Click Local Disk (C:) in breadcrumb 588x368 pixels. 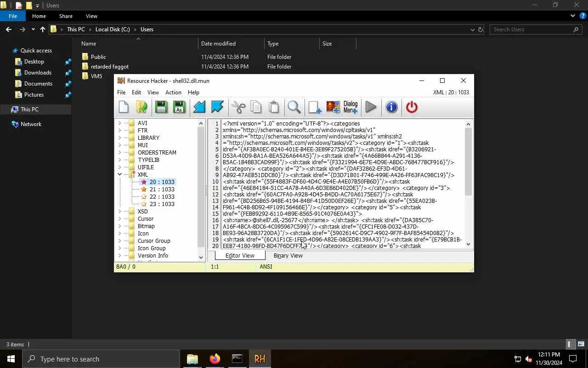tap(113, 29)
